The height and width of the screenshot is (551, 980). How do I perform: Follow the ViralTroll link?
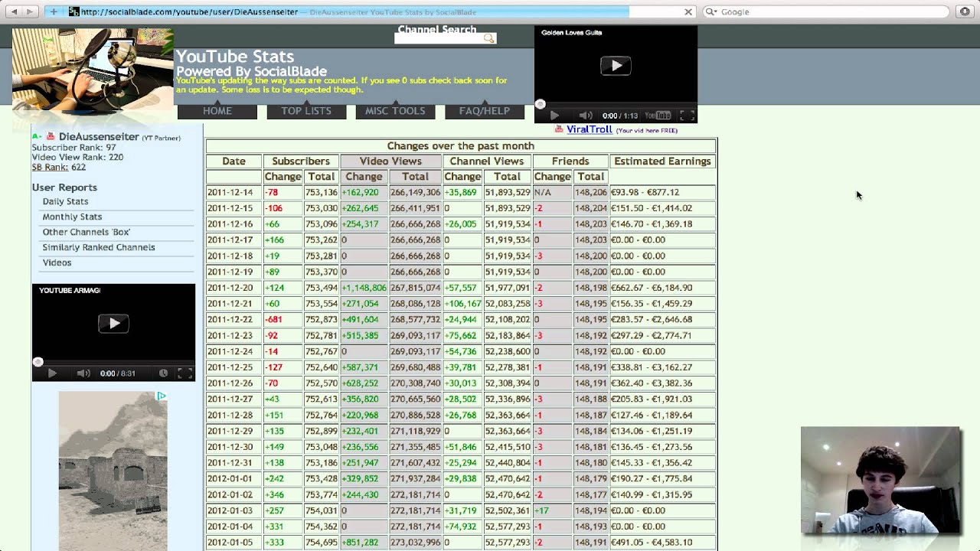[x=589, y=129]
